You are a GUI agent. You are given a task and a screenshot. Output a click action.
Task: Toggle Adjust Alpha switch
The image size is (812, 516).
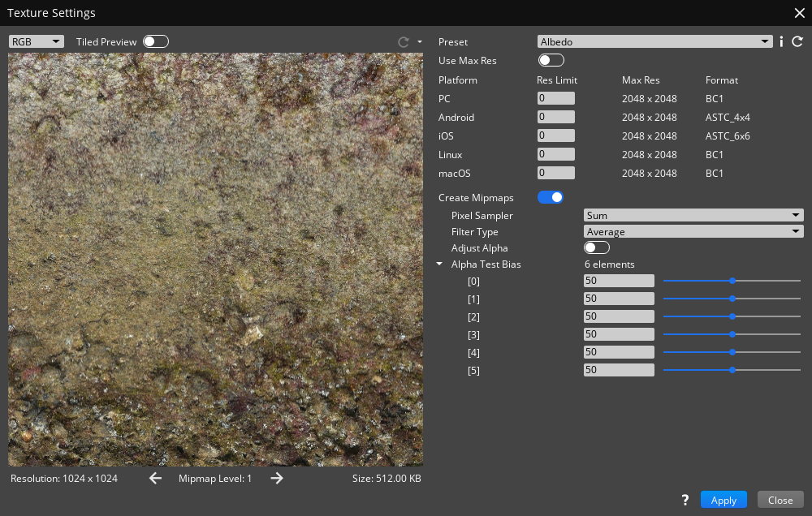coord(596,247)
